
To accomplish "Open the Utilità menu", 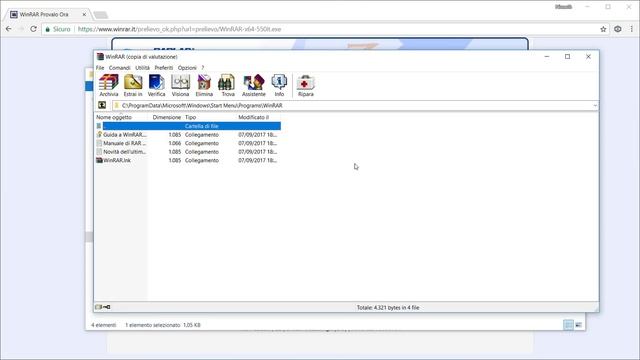I will tap(142, 68).
